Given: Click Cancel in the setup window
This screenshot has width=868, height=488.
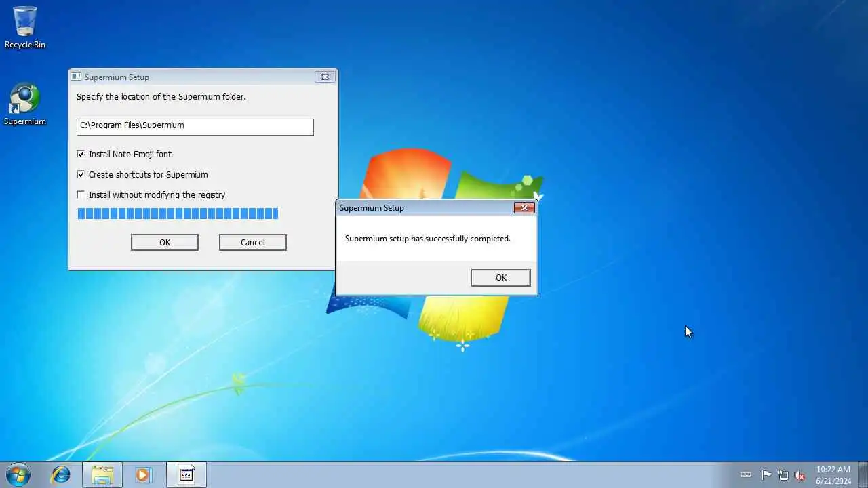Looking at the screenshot, I should (x=253, y=242).
